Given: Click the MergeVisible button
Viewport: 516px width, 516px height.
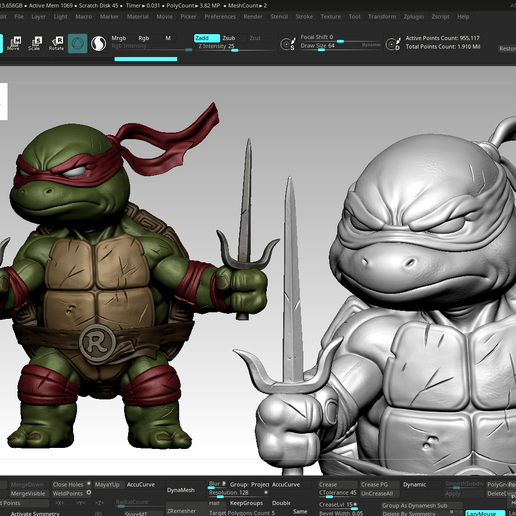Looking at the screenshot, I should click(28, 493).
